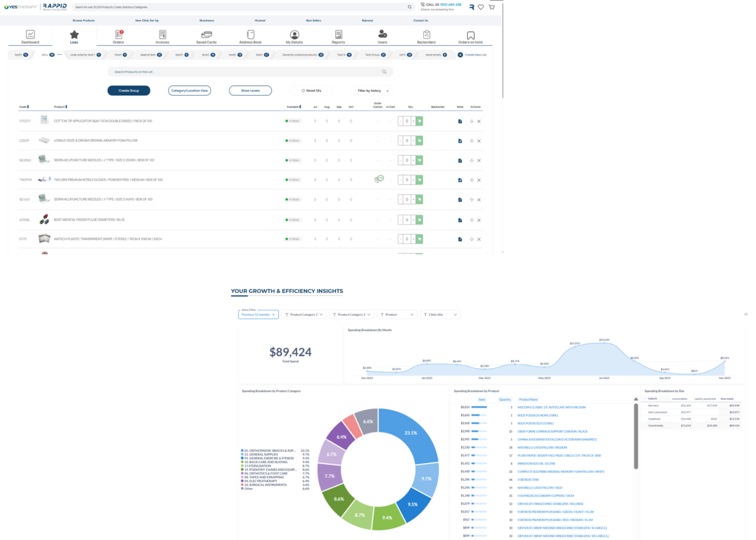Image resolution: width=756 pixels, height=540 pixels.
Task: Clear the Previous 12 months date filter
Action: pos(273,315)
